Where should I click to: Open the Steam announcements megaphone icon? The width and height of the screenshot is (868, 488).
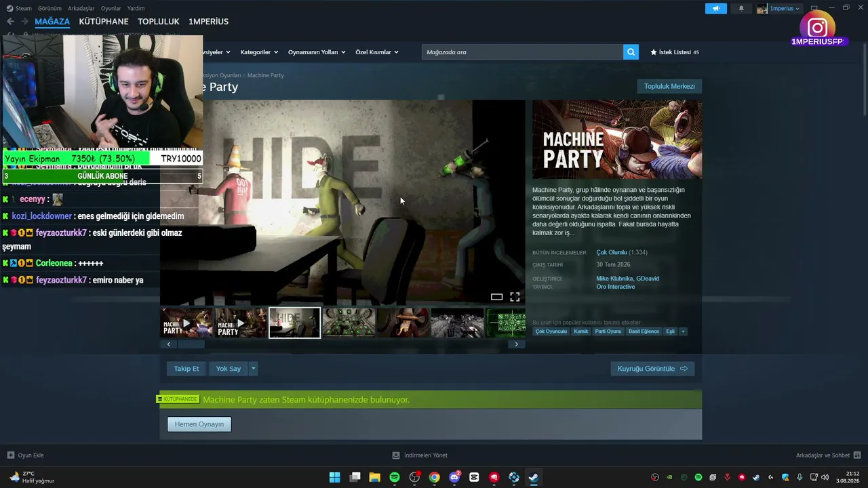[x=715, y=9]
